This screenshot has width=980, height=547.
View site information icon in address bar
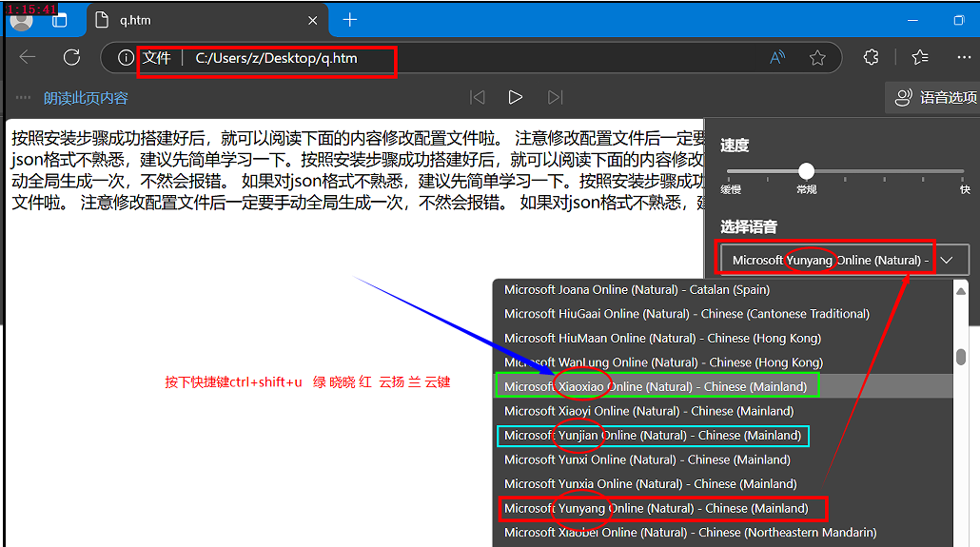point(126,58)
